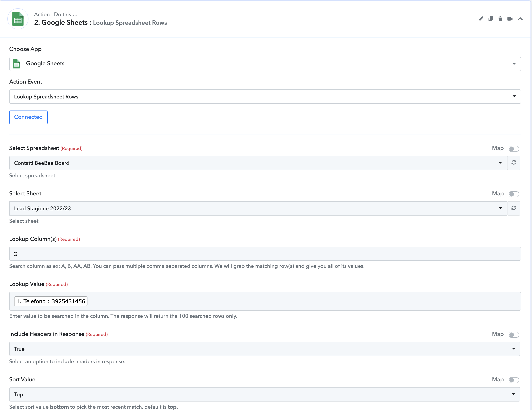Click the step title Lookup Spreadsheet Rows
This screenshot has width=532, height=410.
coord(130,23)
